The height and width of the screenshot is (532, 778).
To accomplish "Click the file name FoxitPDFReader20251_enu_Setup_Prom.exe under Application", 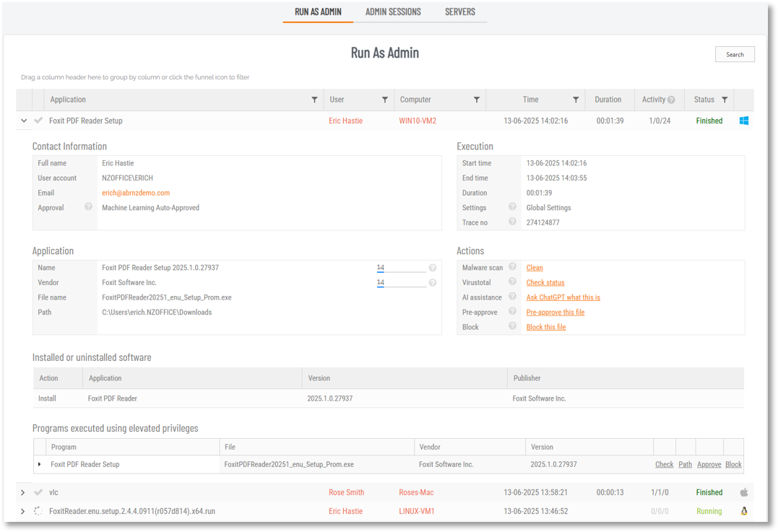I will (x=167, y=297).
